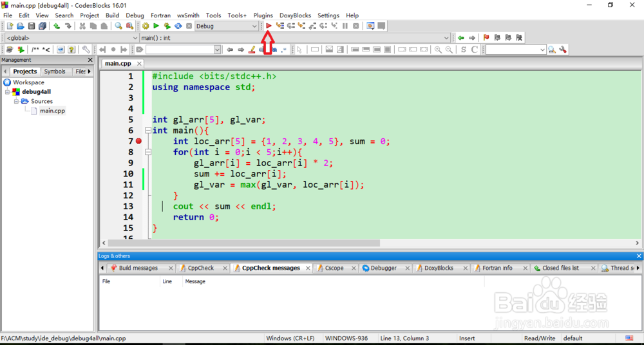Viewport: 644px width, 345px height.
Task: Open the Debugging windows toolbar button
Action: pos(370,26)
